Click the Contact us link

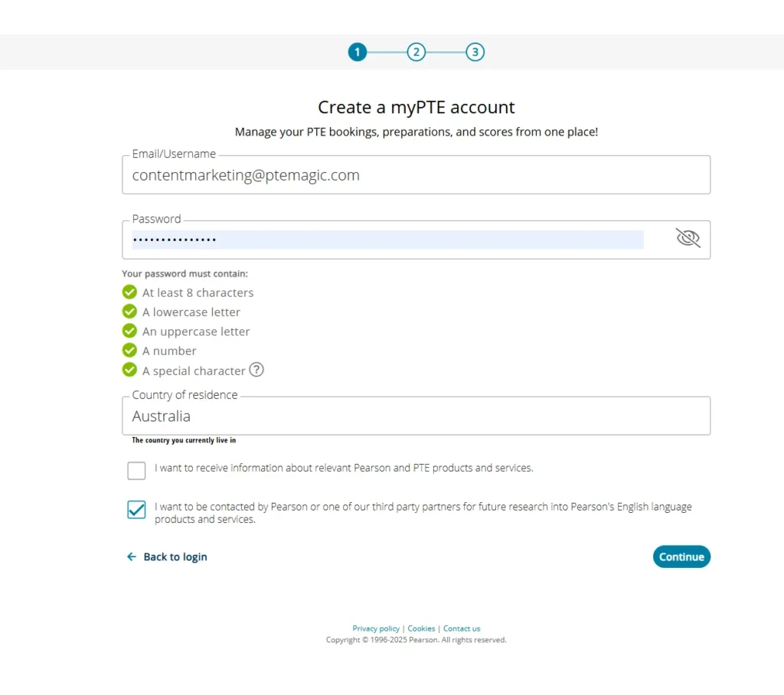point(462,628)
